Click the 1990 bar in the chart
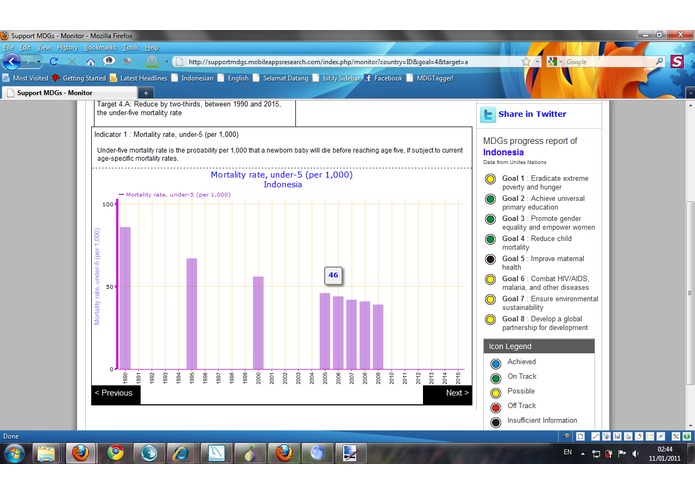Viewport: 695px width, 494px height. click(125, 298)
